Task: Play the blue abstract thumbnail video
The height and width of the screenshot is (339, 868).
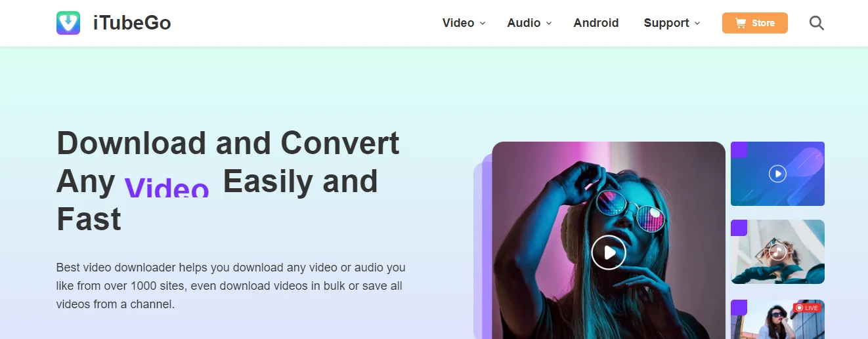Action: click(777, 174)
